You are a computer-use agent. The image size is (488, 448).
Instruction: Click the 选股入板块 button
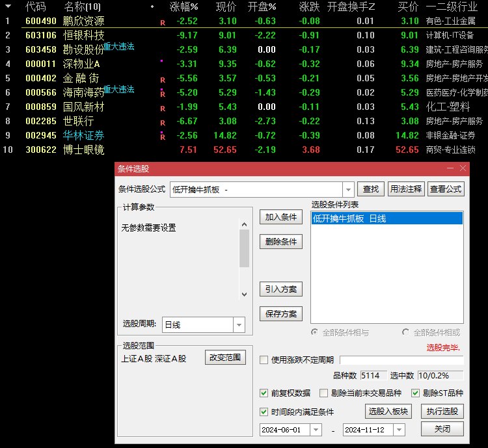pos(388,412)
